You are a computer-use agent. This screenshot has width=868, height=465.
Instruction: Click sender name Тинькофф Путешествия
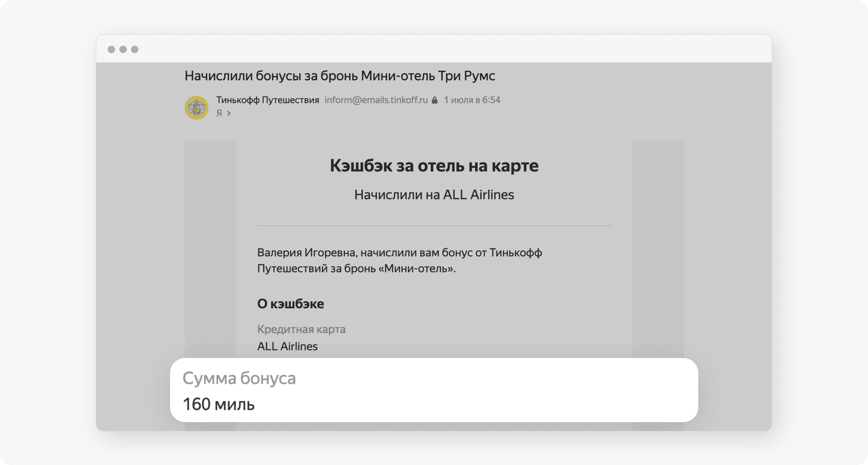coord(268,100)
